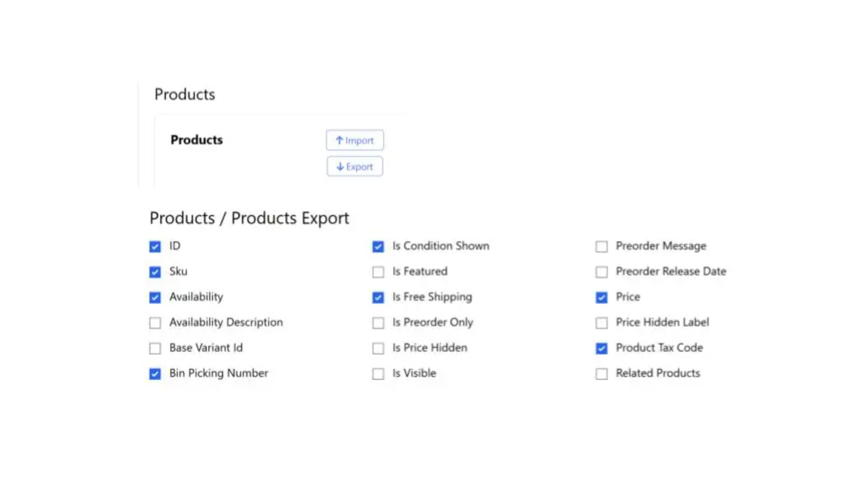Tick the Is Price Hidden box
This screenshot has width=868, height=488.
(x=378, y=348)
